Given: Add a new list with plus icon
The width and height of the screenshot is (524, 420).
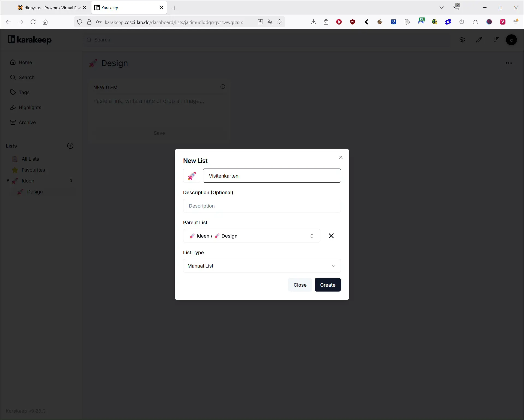Looking at the screenshot, I should click(70, 146).
